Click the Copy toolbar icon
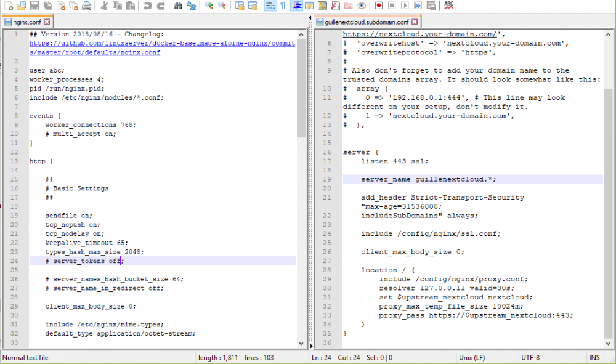This screenshot has height=364, width=616. [117, 6]
